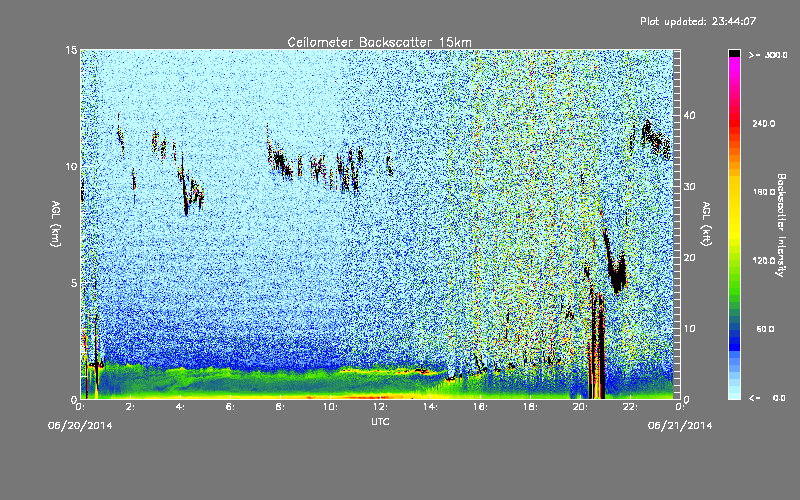Click the black vertical columns near 20:45 UTC
The image size is (800, 500).
coord(597,347)
